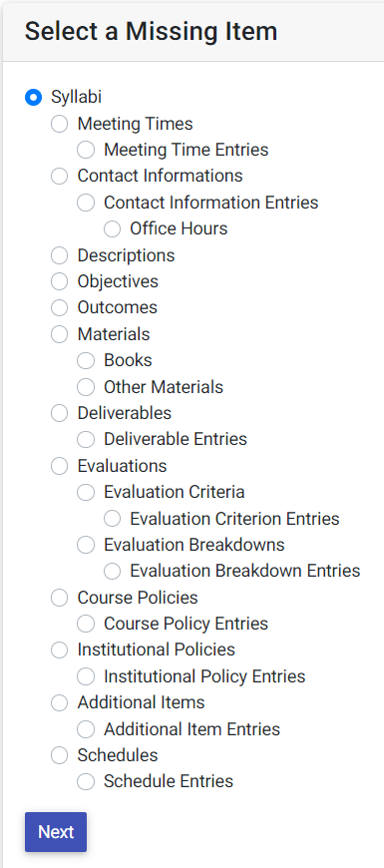Image resolution: width=384 pixels, height=868 pixels.
Task: Pick the Materials option
Action: [x=59, y=334]
